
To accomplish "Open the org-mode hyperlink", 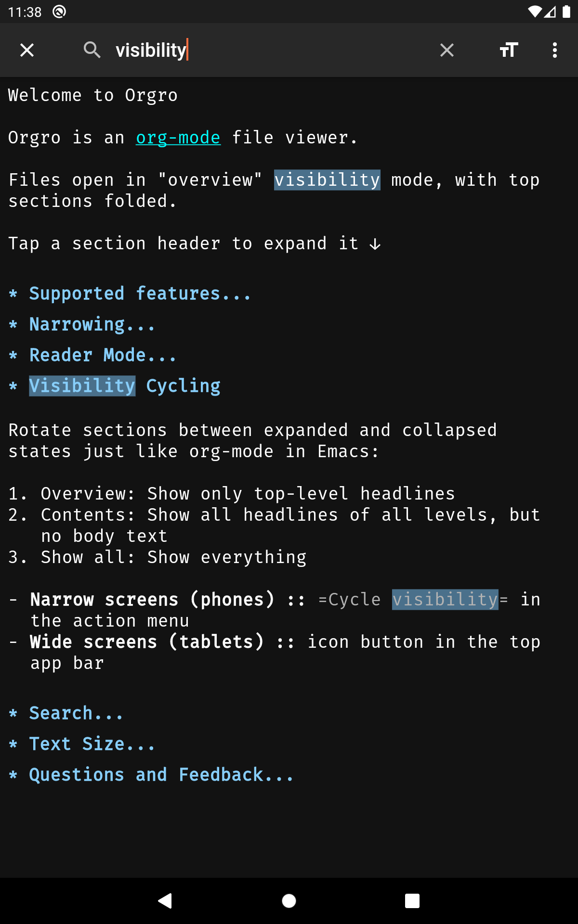I will [x=178, y=138].
